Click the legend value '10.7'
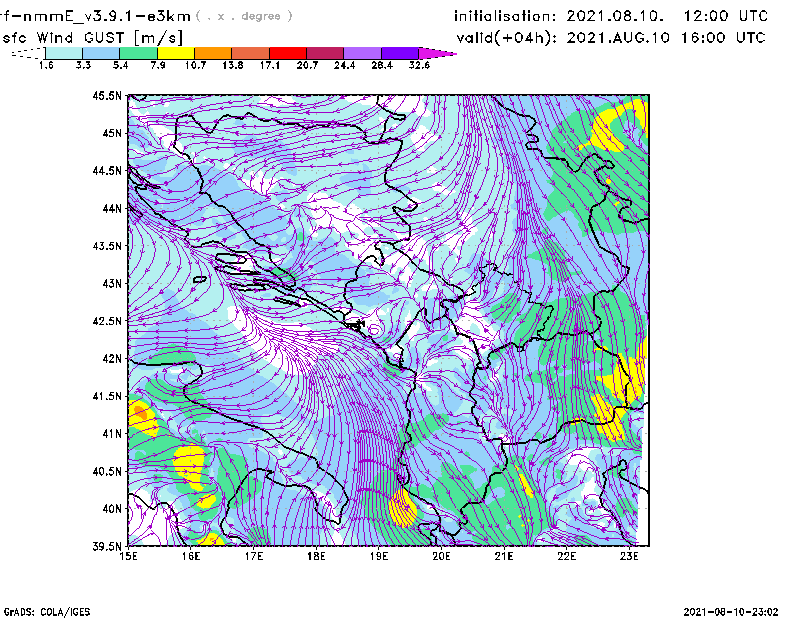 pos(195,65)
